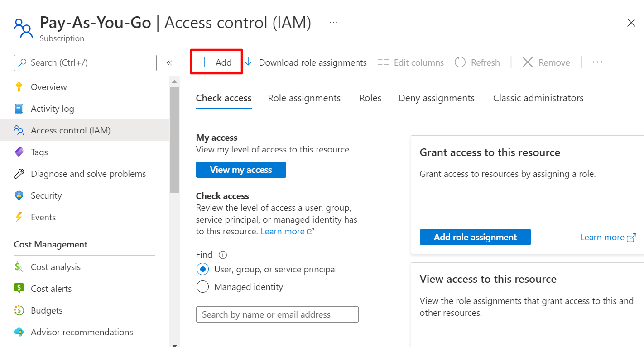This screenshot has height=347, width=644.
Task: Click the Diagnose and solve problems wrench icon
Action: click(x=19, y=174)
